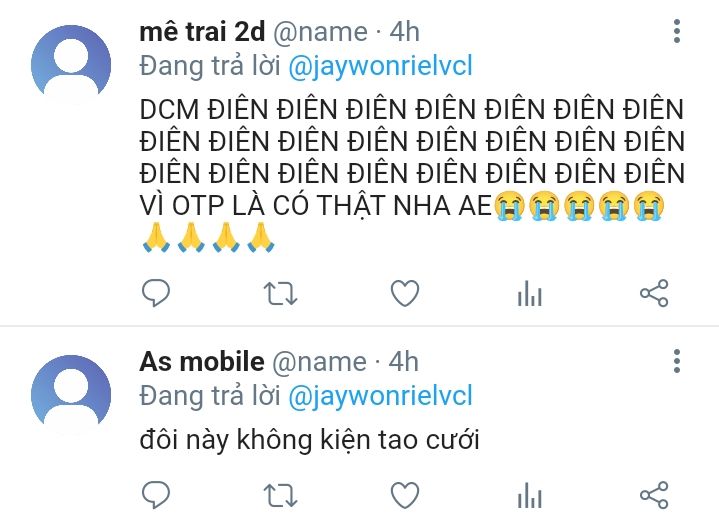The image size is (719, 525).
Task: Open the mê trai 2d display name
Action: click(202, 32)
